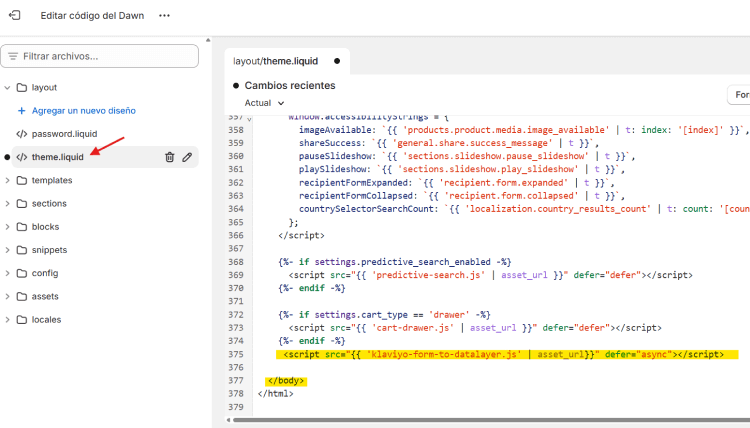Focus the Filtrar archivos input field
The width and height of the screenshot is (750, 428).
99,56
